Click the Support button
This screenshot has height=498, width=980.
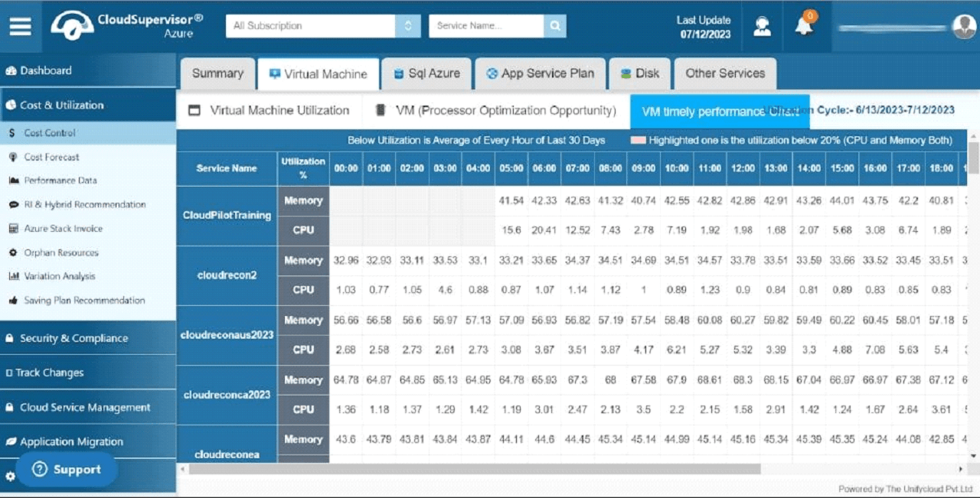tap(67, 470)
